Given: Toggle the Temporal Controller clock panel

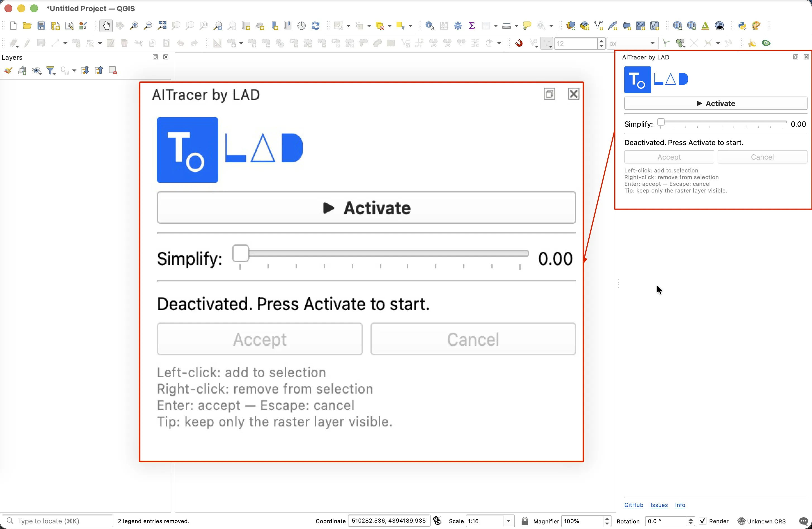Looking at the screenshot, I should (302, 26).
